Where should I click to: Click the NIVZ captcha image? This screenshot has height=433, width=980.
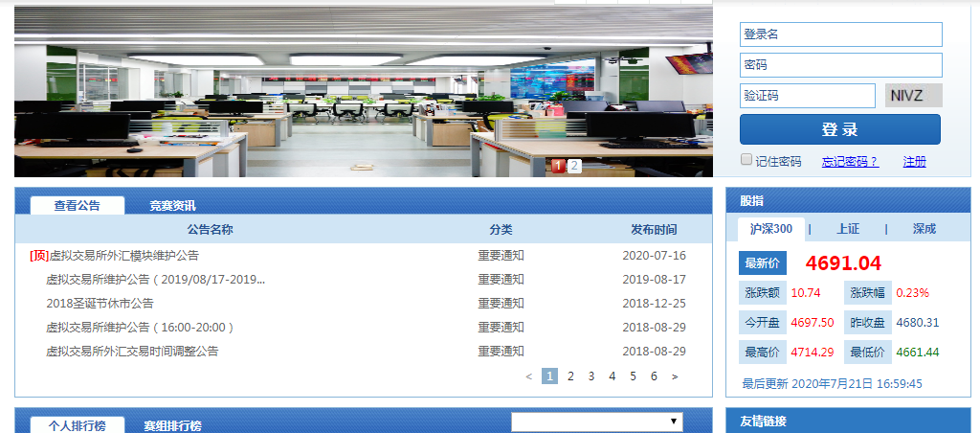click(x=913, y=96)
